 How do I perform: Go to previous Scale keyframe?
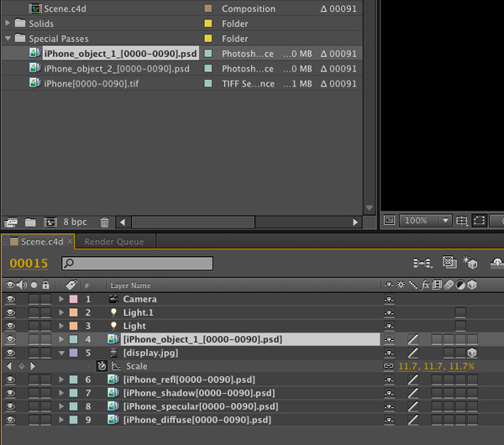tap(9, 366)
